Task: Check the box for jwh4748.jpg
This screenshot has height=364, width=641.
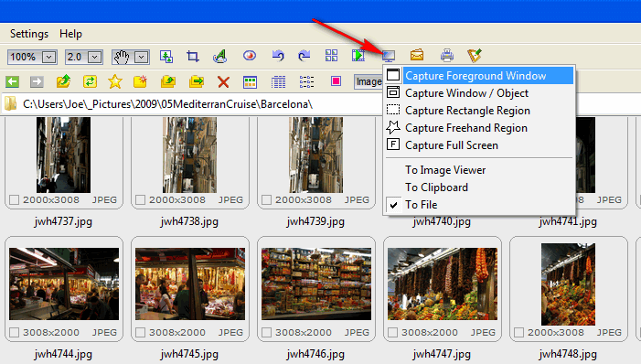Action: click(x=518, y=333)
